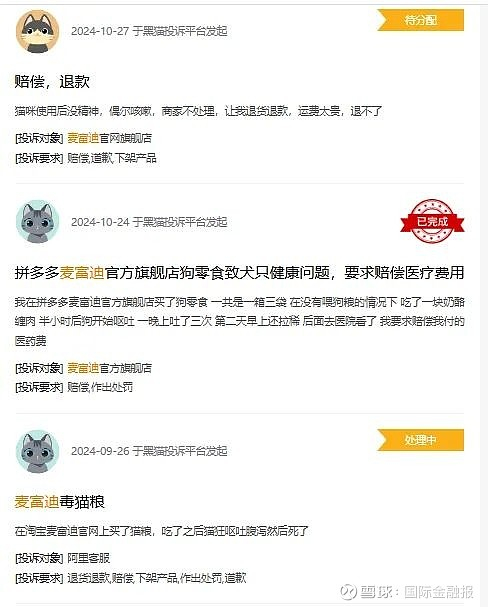Click the 在淘宝麦富迪官网上买了猫粮 description

(161, 531)
